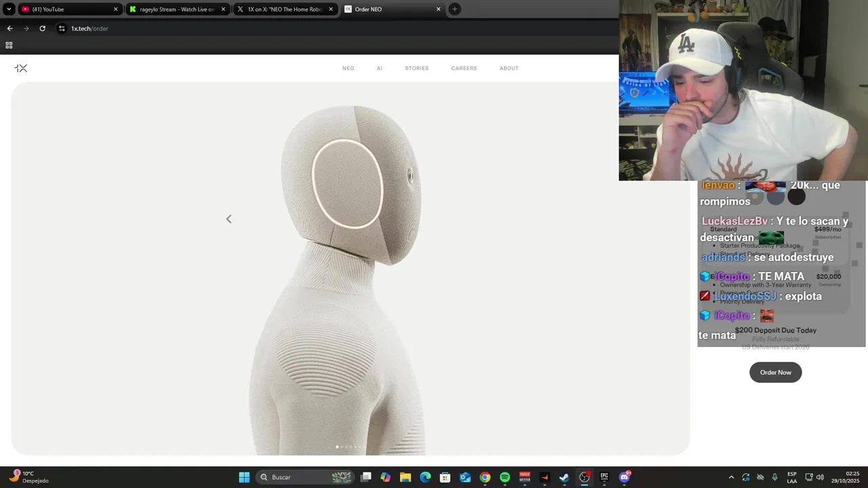Pick the black color swatch for NEO
The height and width of the screenshot is (488, 868).
click(x=796, y=197)
